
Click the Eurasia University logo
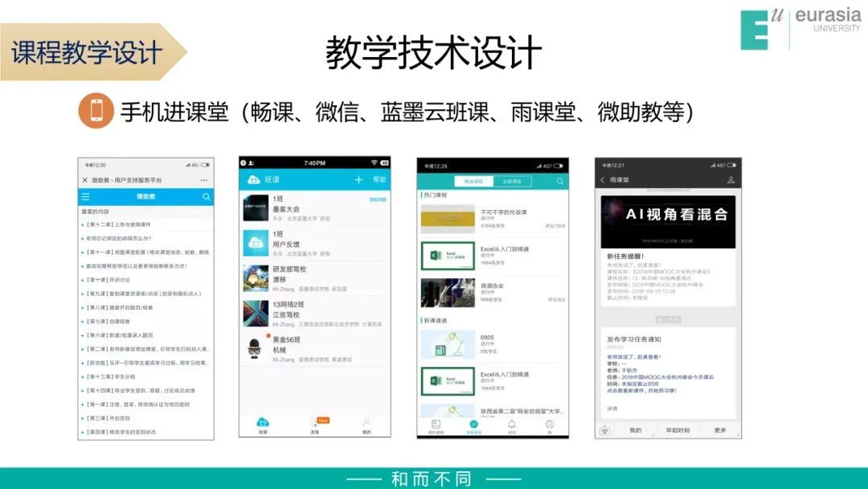800,29
